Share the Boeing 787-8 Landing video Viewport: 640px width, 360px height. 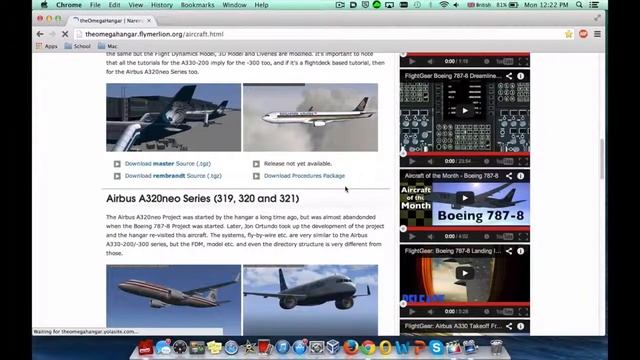(x=509, y=251)
